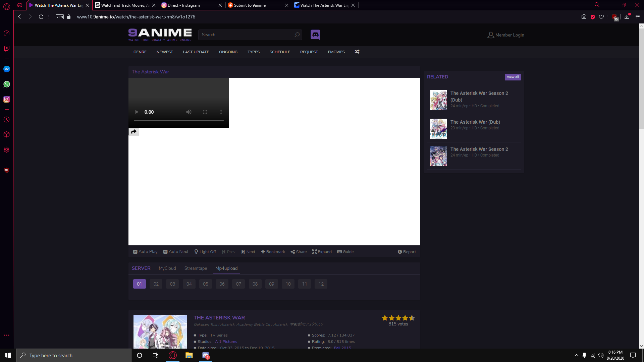
Task: Enter fullscreen on the video player
Action: coord(205,112)
